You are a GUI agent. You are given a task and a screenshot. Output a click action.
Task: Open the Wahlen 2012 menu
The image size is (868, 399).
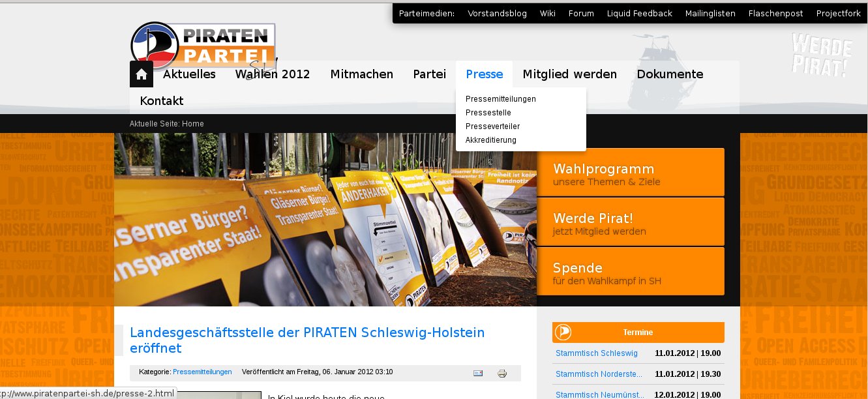click(273, 74)
